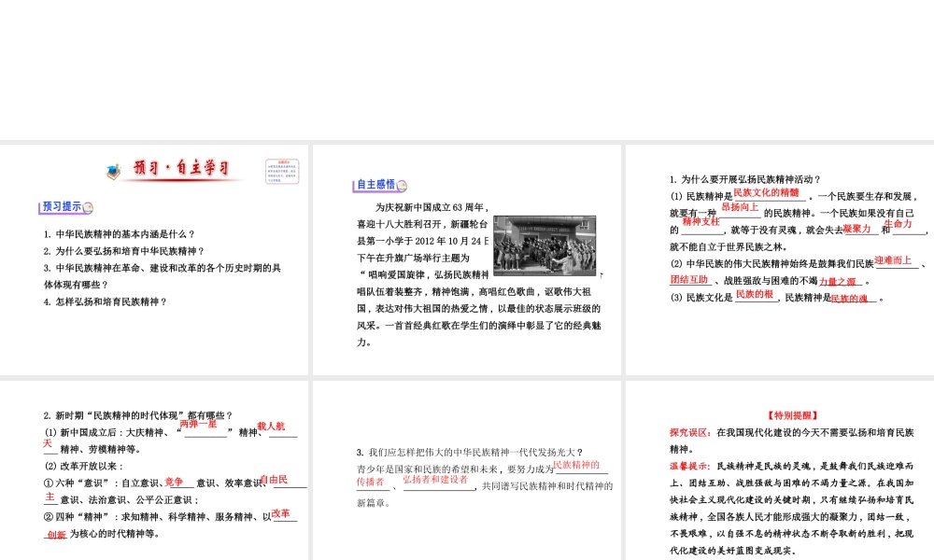Select the 预习·自主学习 slide title

coord(181,168)
